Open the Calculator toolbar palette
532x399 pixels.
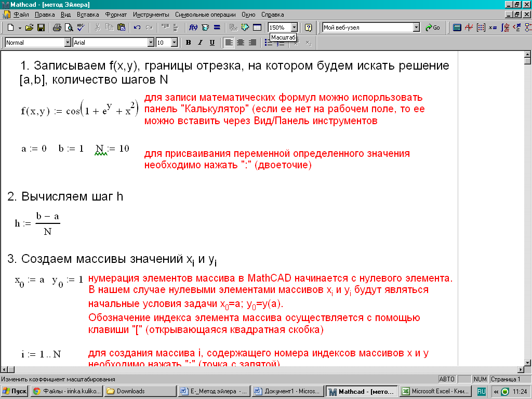click(x=457, y=28)
